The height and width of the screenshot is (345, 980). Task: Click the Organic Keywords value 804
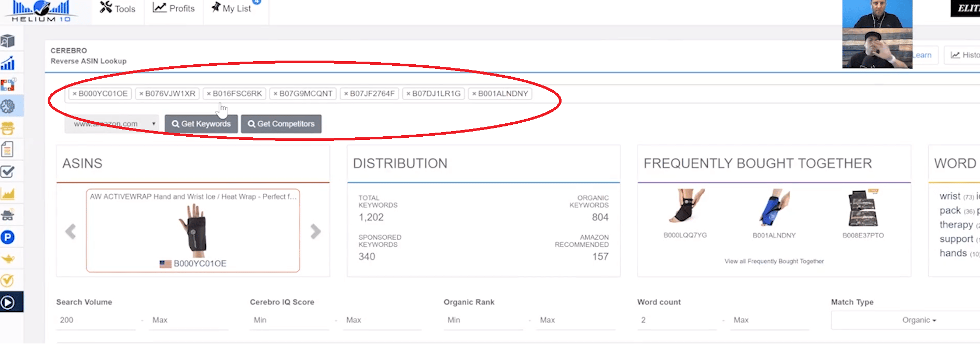click(600, 218)
